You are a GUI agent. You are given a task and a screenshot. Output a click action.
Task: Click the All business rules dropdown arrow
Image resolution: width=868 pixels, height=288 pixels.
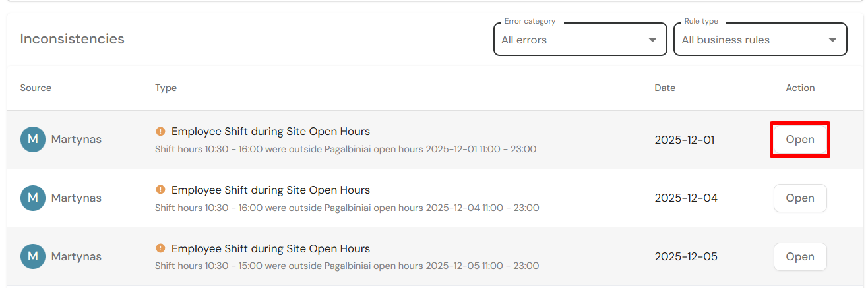tap(832, 40)
